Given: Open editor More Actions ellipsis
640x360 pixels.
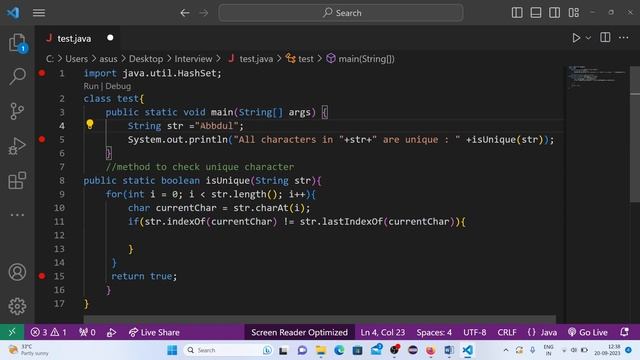Looking at the screenshot, I should (x=623, y=38).
